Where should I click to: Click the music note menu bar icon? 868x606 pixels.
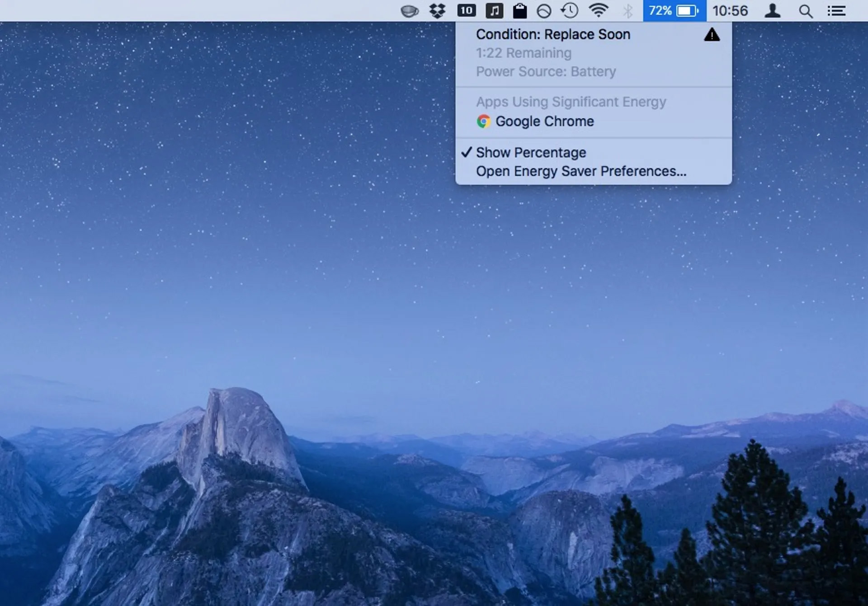coord(494,11)
